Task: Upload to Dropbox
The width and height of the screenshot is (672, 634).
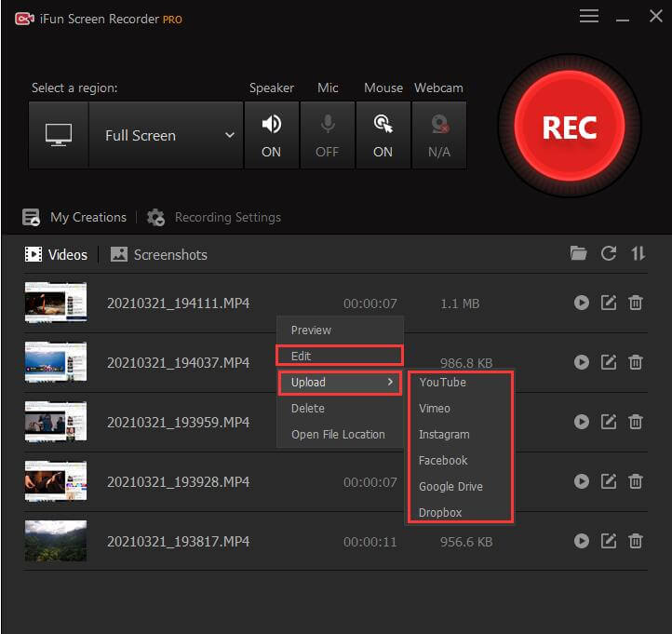Action: point(461,512)
